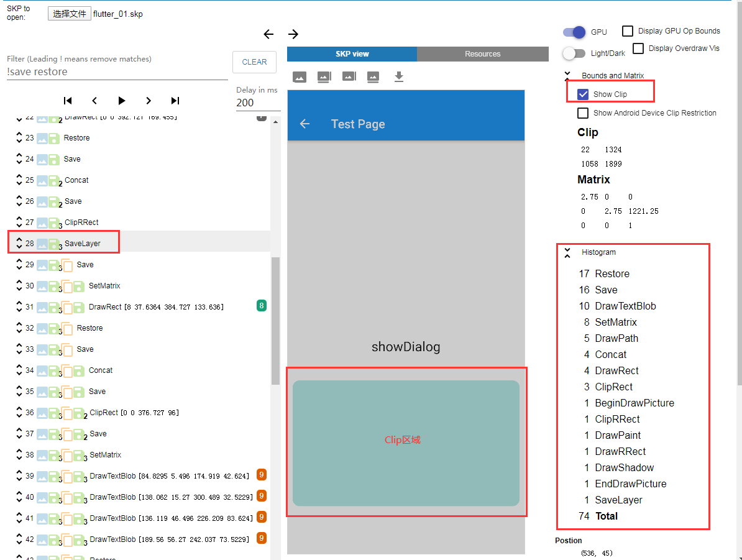The height and width of the screenshot is (560, 742).
Task: Check Show Android Device Clip Restriction
Action: click(583, 113)
